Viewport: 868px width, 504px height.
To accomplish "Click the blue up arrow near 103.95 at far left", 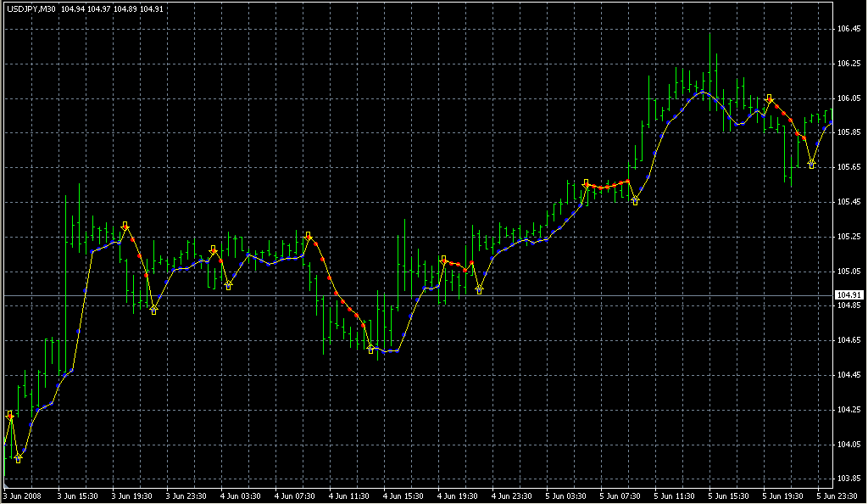I will [x=18, y=459].
